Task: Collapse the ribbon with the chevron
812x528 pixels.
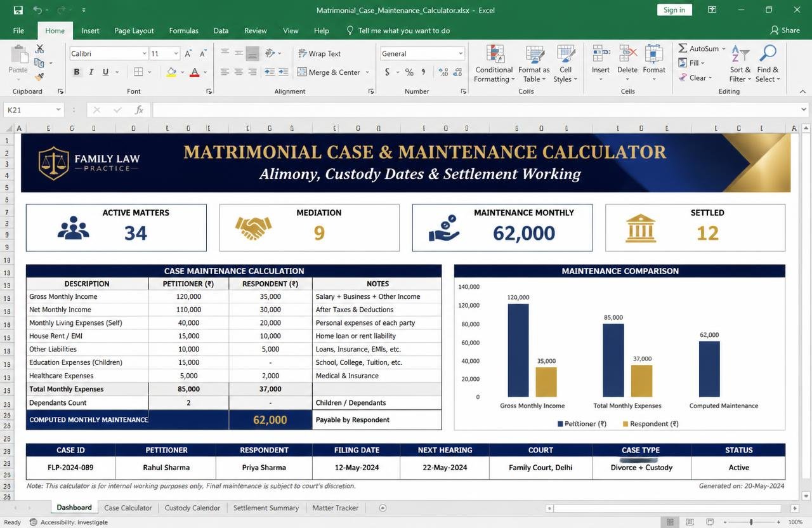Action: pos(803,91)
